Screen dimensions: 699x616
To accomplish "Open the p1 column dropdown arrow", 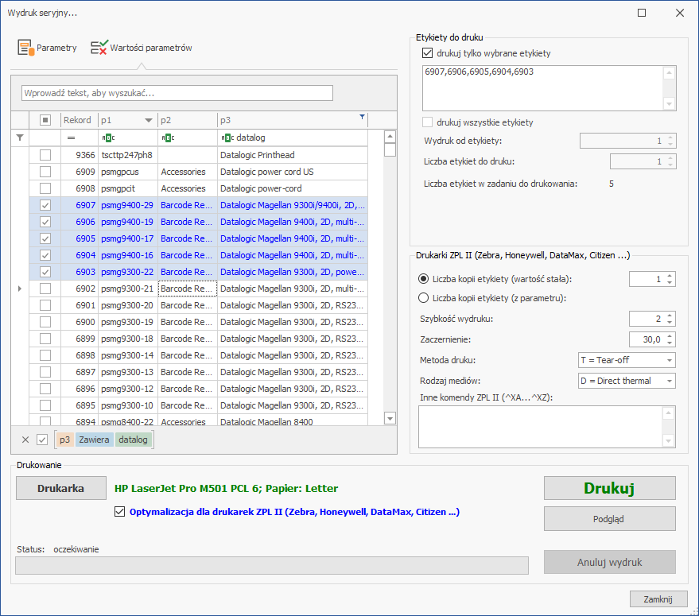I will click(x=149, y=120).
